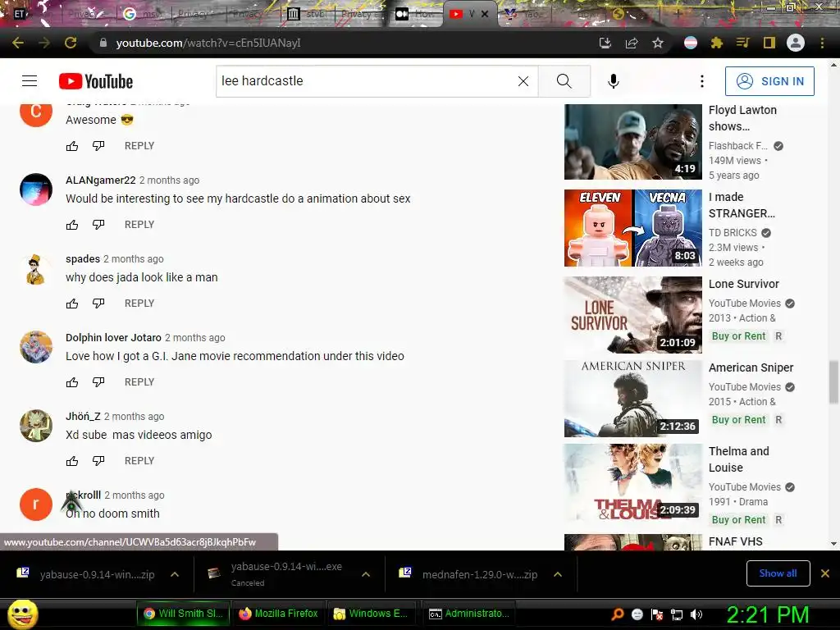Screen dimensions: 840x630
Task: Switch to the Google 'msv' tab
Action: (144, 14)
